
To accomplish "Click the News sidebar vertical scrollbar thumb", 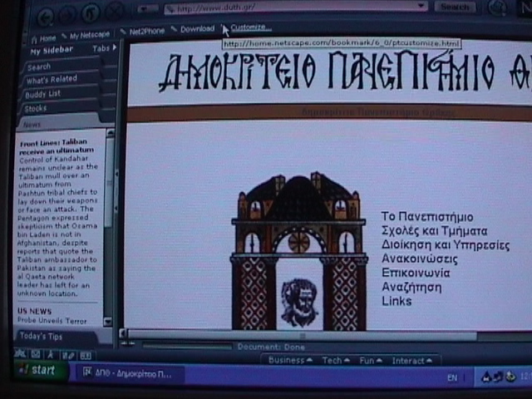I will tap(109, 183).
